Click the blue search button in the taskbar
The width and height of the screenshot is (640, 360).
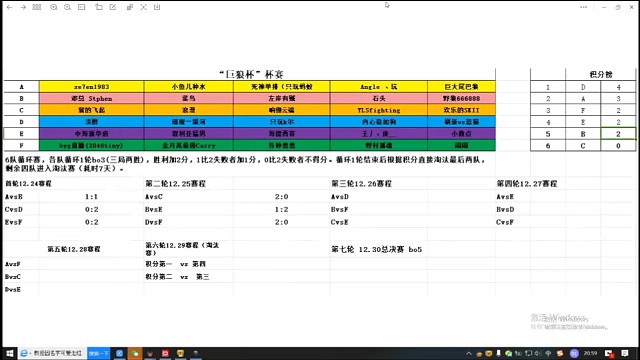[99, 353]
